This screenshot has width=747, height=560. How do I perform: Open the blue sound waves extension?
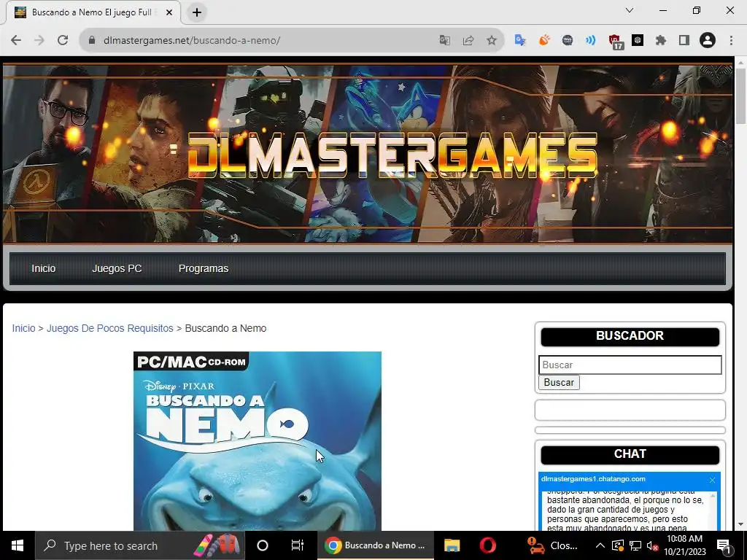pyautogui.click(x=591, y=41)
